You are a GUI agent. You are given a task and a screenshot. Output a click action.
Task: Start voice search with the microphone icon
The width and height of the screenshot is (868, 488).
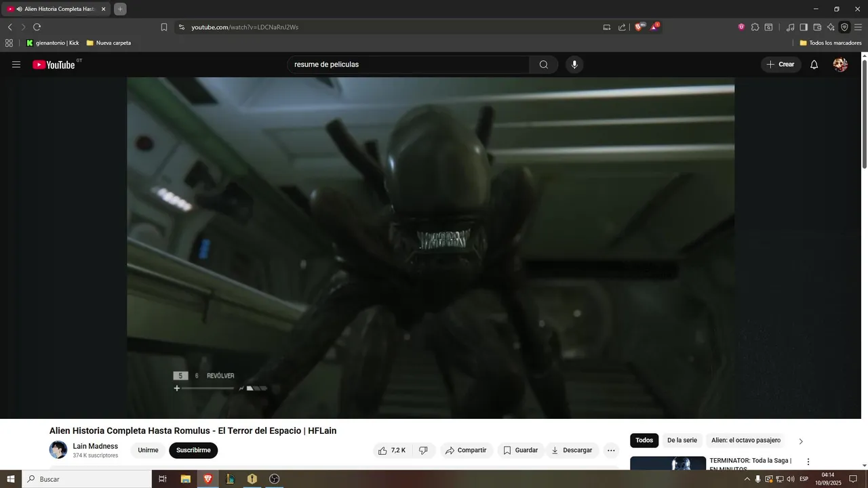[x=574, y=64]
